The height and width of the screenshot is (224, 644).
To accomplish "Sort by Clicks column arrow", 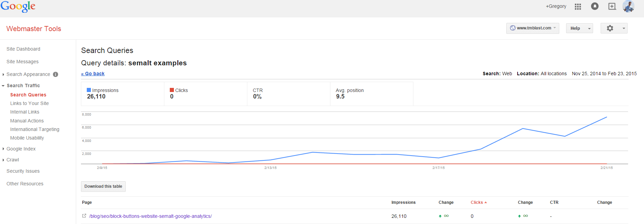I will tap(485, 202).
